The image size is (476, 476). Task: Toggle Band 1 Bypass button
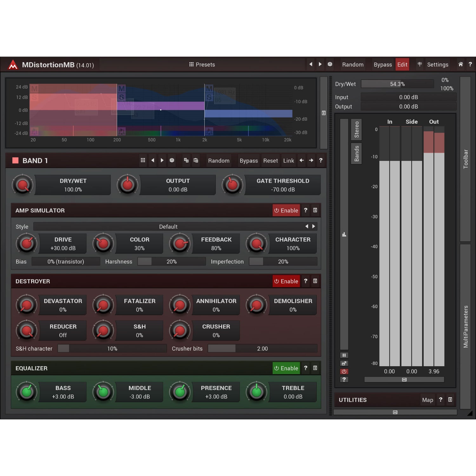point(249,161)
